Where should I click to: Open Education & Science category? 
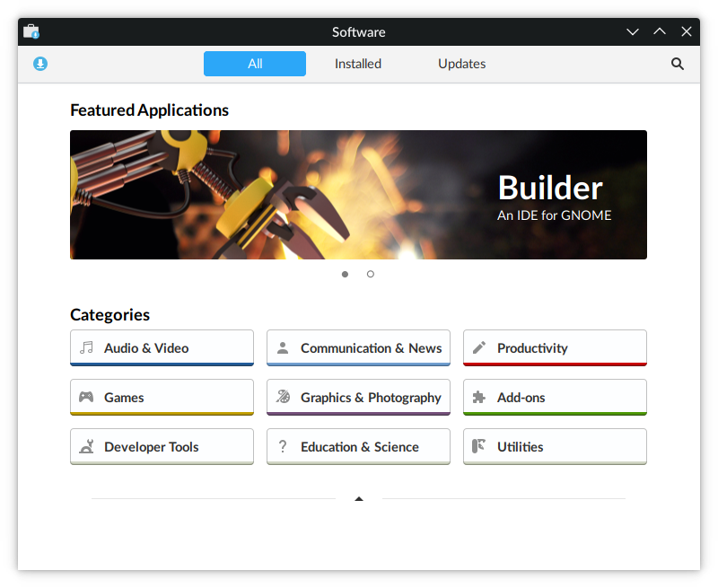[x=358, y=447]
